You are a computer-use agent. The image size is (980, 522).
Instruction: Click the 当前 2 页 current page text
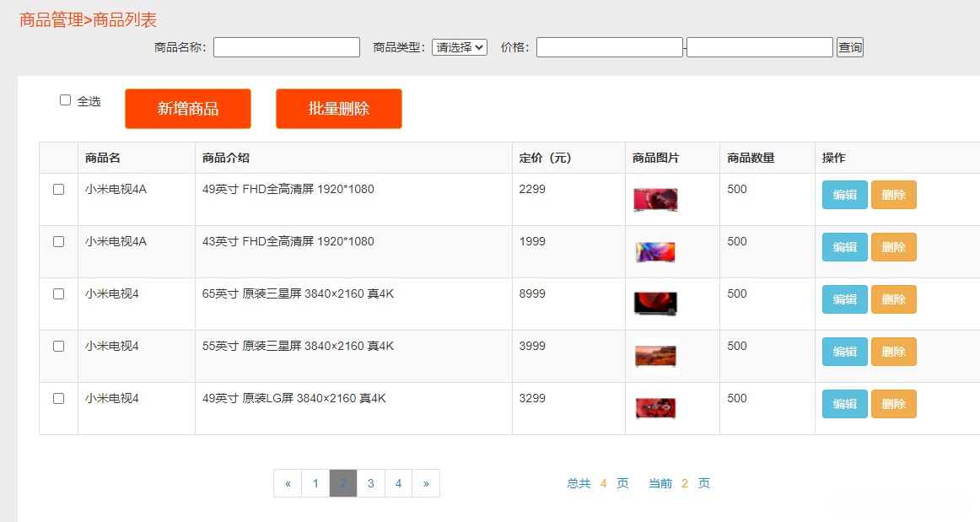pos(680,483)
